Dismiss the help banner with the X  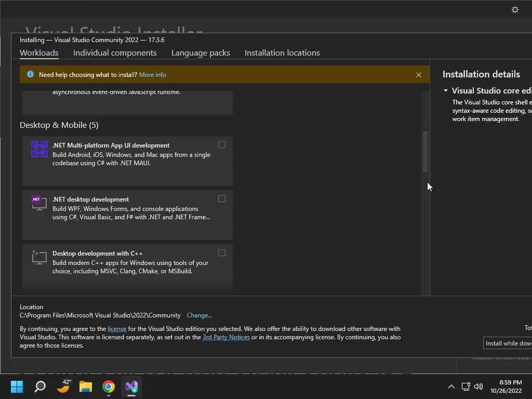pyautogui.click(x=419, y=75)
